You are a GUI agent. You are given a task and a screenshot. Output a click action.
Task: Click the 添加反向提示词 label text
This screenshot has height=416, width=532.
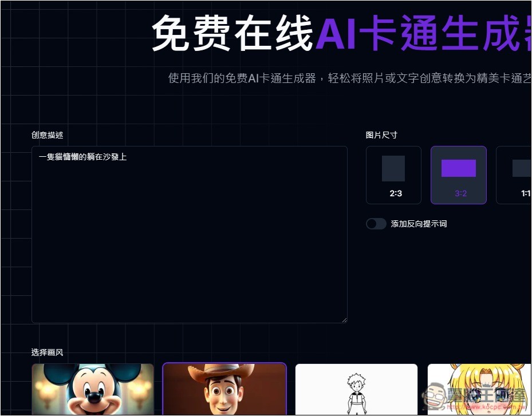419,224
